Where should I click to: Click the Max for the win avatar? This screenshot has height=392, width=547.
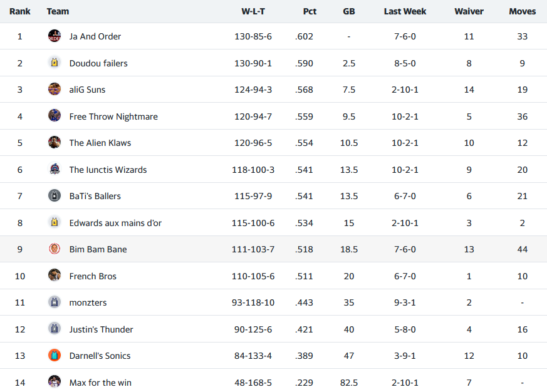point(55,382)
